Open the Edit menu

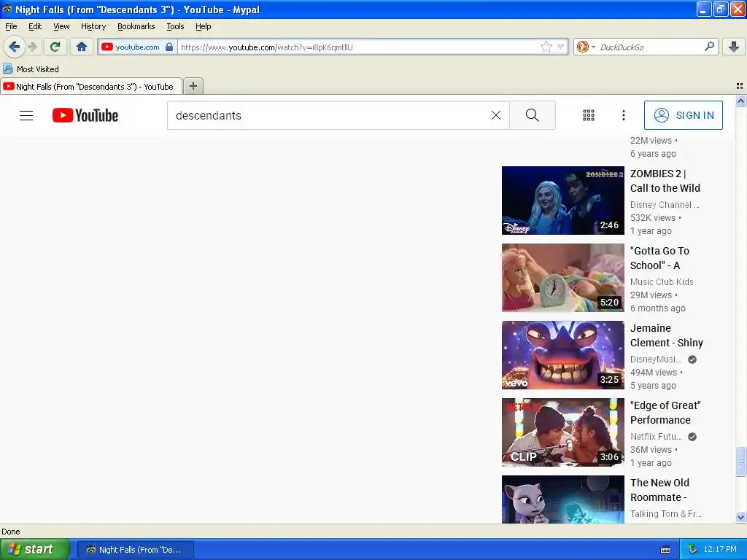pyautogui.click(x=35, y=26)
